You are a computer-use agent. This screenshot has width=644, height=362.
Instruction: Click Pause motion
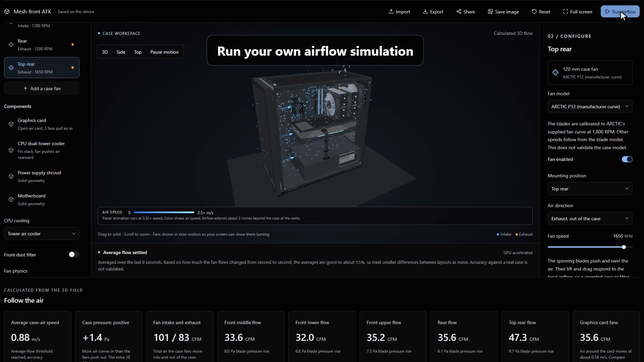[x=164, y=52]
